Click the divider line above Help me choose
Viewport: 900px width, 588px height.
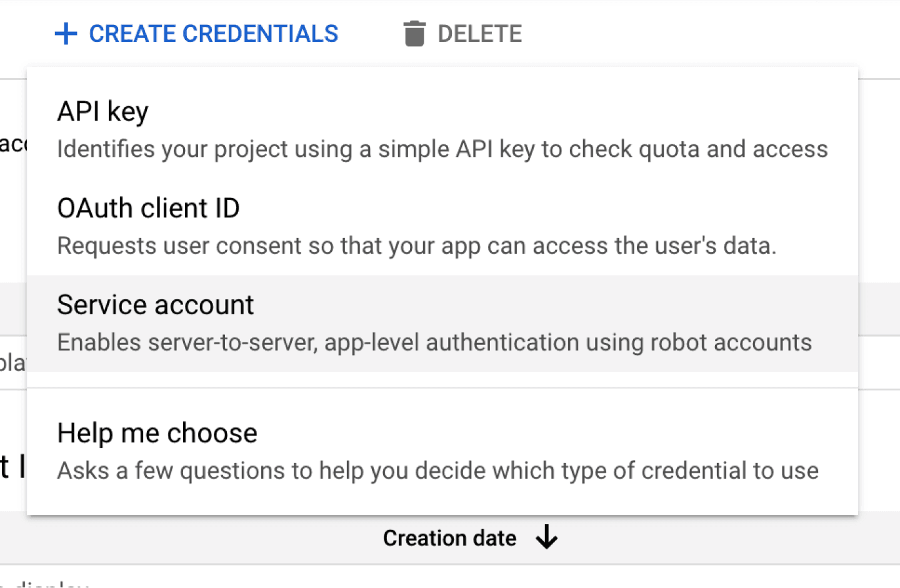[x=442, y=387]
